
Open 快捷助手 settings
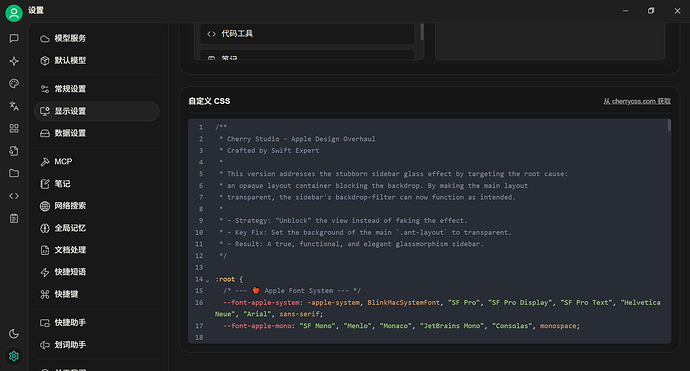click(97, 323)
